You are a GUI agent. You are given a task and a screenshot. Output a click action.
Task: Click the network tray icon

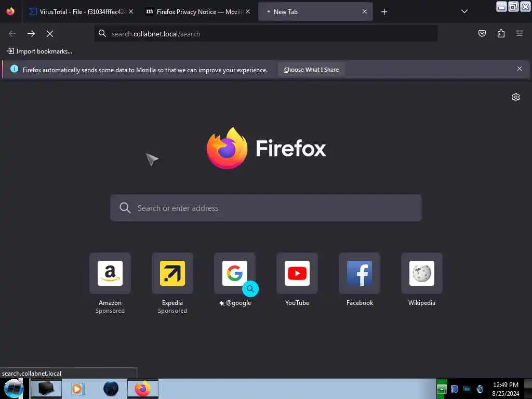[x=467, y=389]
